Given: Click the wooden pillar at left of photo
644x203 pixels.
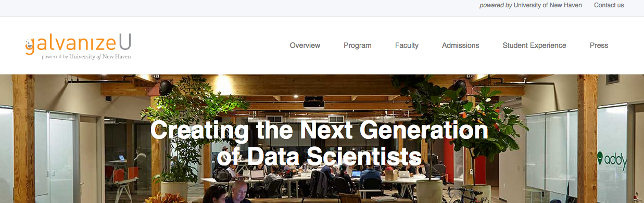Looking at the screenshot, I should 23,138.
